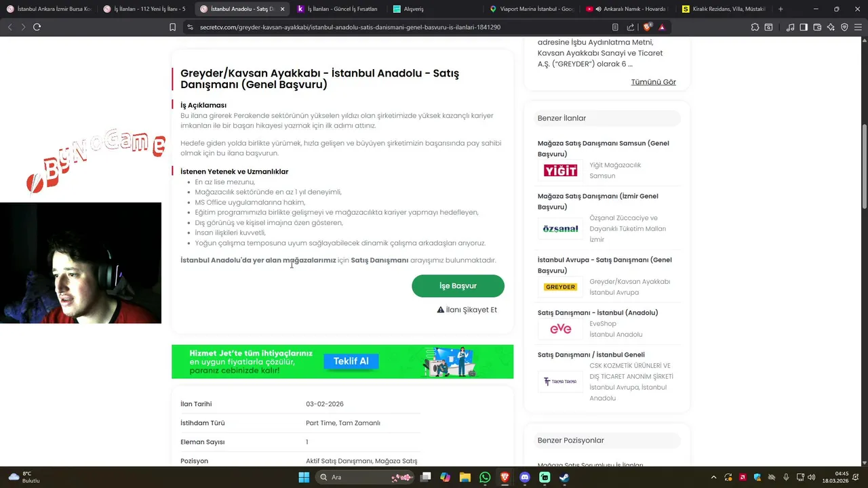This screenshot has width=868, height=488.
Task: Open Brave Rewards triangle icon
Action: tap(662, 27)
